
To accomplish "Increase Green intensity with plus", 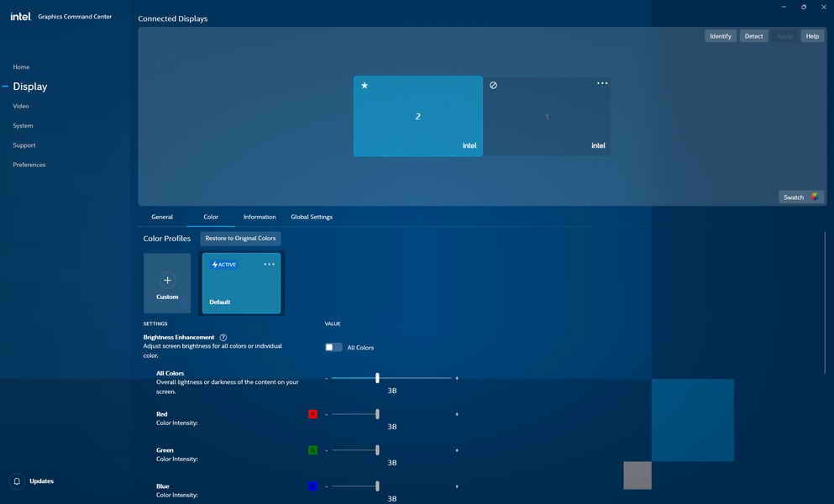I will 457,450.
